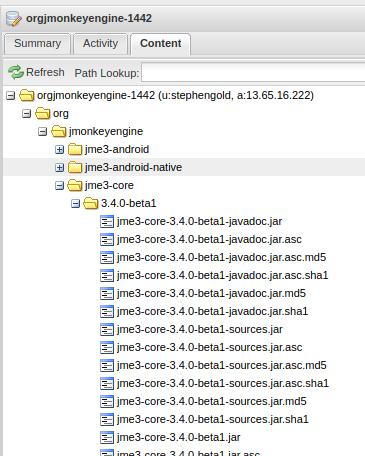Select the jme3-core folder label
The height and width of the screenshot is (456, 365).
click(109, 185)
